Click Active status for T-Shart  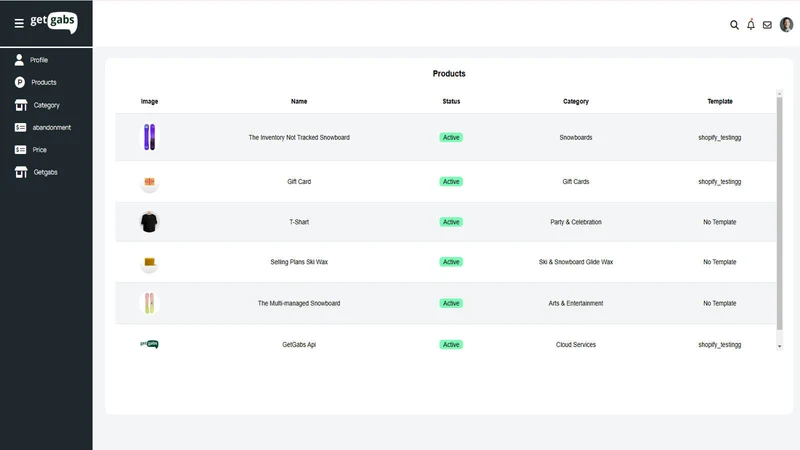pyautogui.click(x=451, y=222)
